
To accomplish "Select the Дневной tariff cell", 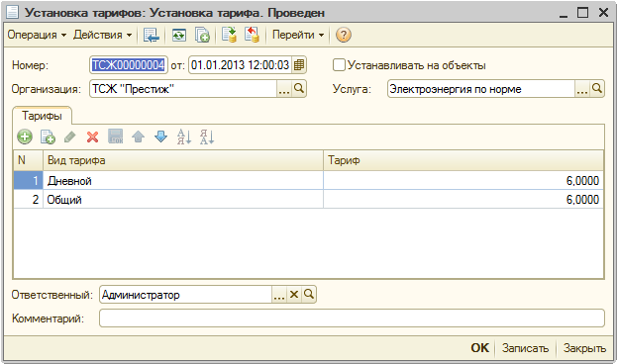I will point(183,181).
